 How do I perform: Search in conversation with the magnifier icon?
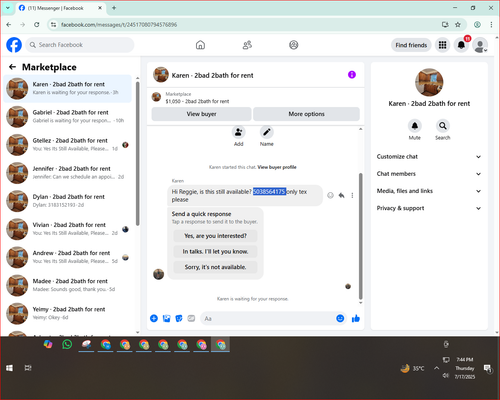[x=443, y=126]
